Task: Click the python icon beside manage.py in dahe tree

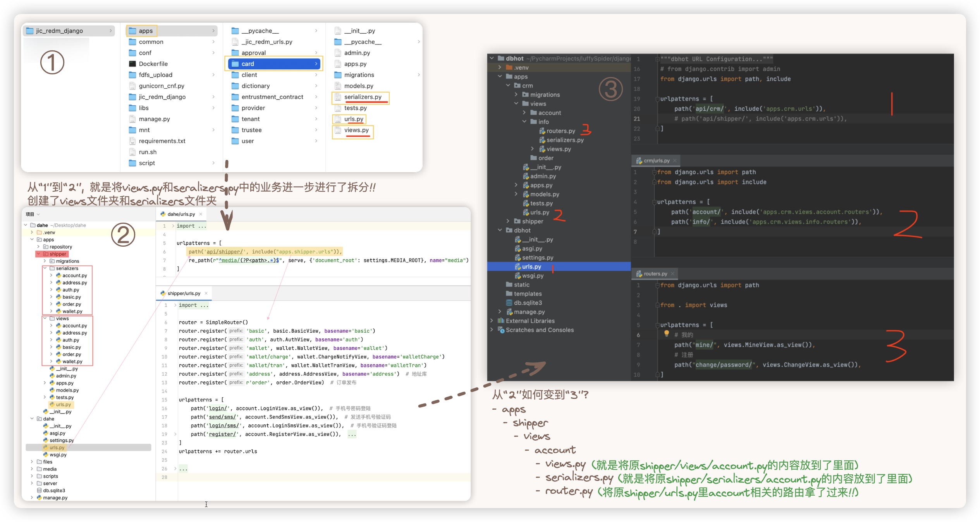Action: coord(39,498)
